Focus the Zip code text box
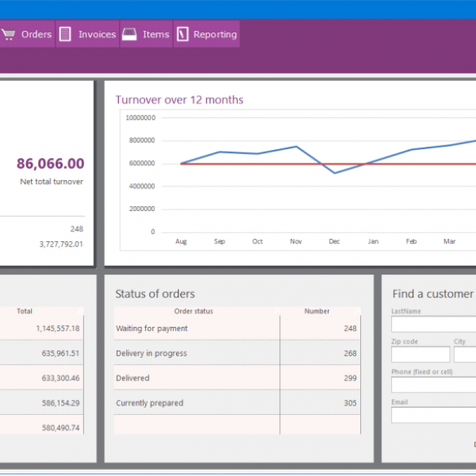This screenshot has width=476, height=476. pyautogui.click(x=420, y=355)
